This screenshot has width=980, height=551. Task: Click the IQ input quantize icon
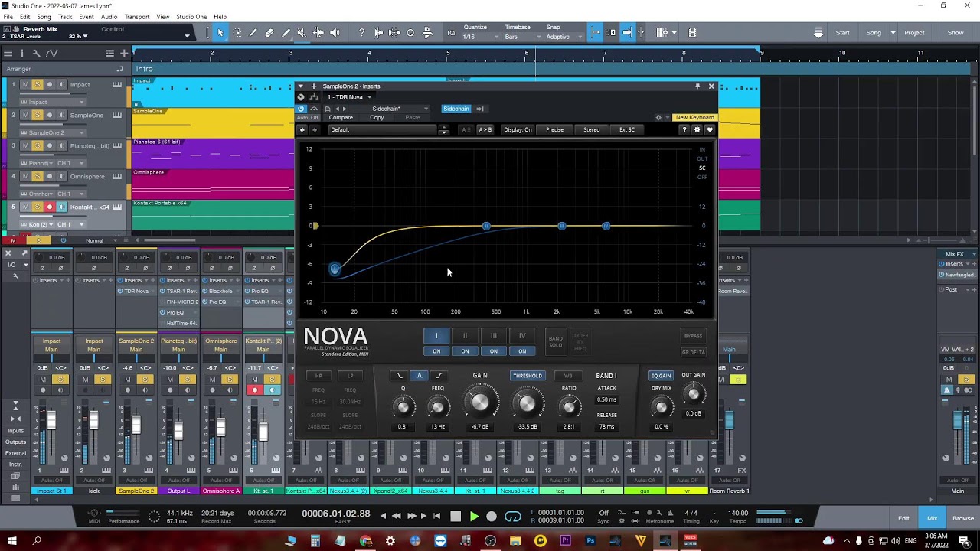[x=451, y=33]
